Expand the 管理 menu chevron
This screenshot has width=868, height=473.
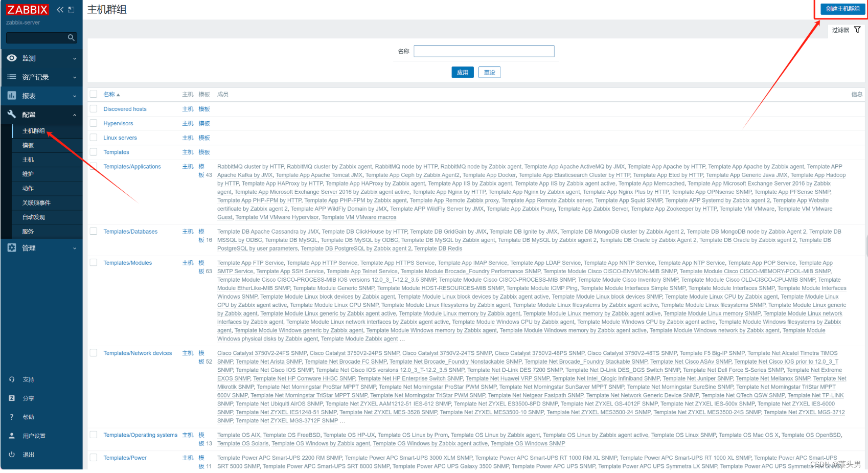[75, 249]
